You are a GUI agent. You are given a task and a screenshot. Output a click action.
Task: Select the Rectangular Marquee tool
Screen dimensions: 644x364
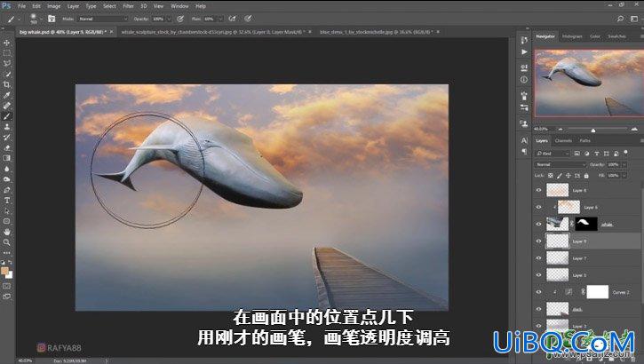[7, 53]
